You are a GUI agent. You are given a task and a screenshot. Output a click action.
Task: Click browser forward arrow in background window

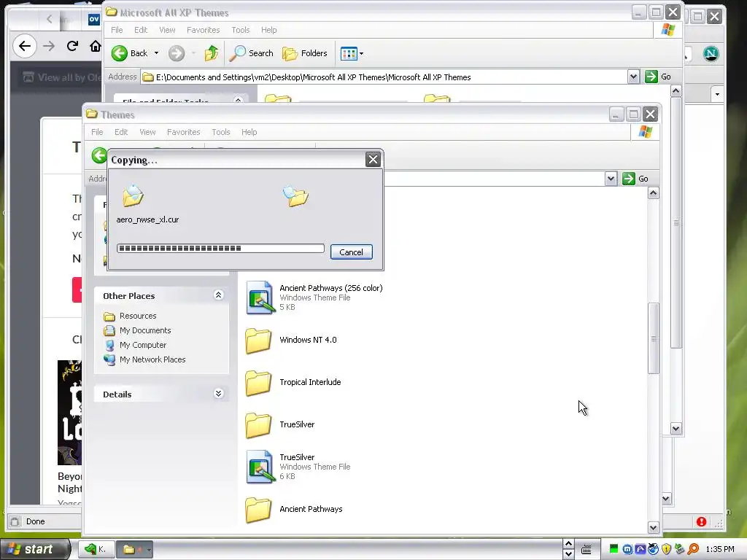click(x=49, y=46)
